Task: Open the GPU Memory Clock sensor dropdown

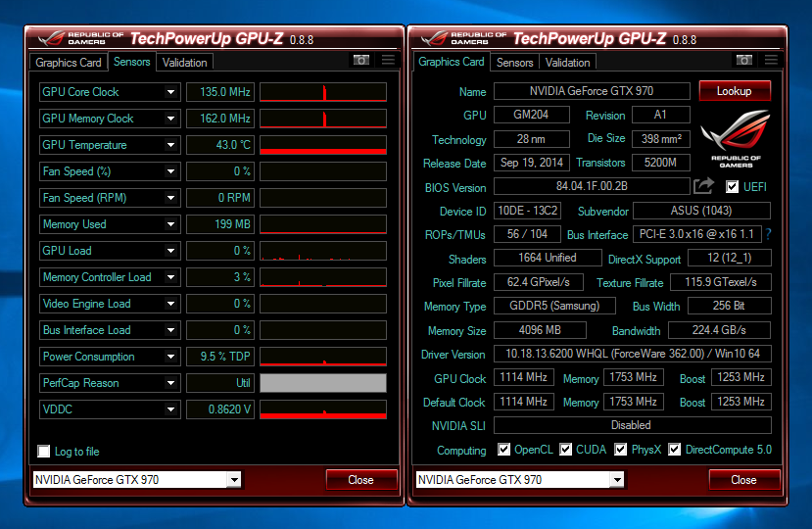Action: tap(170, 119)
